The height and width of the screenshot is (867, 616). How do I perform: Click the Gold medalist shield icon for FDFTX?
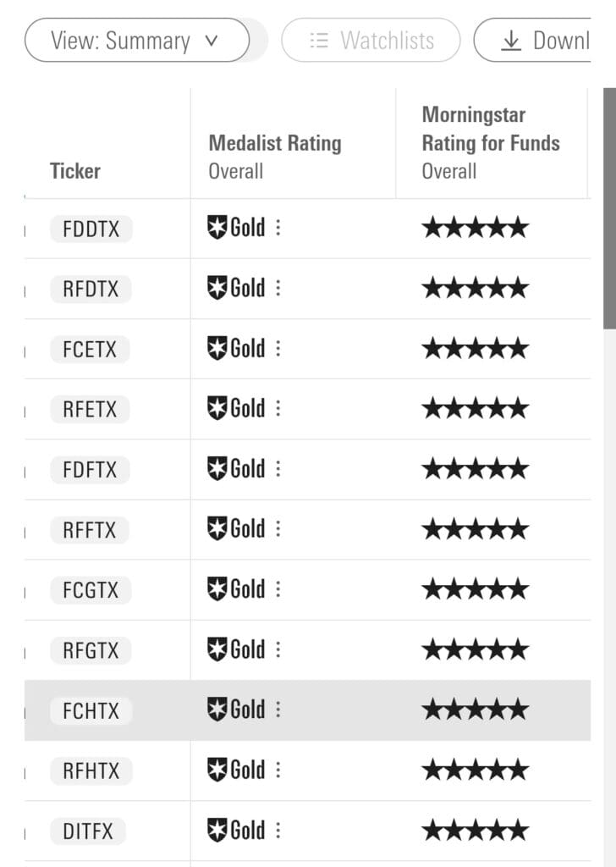tap(217, 469)
